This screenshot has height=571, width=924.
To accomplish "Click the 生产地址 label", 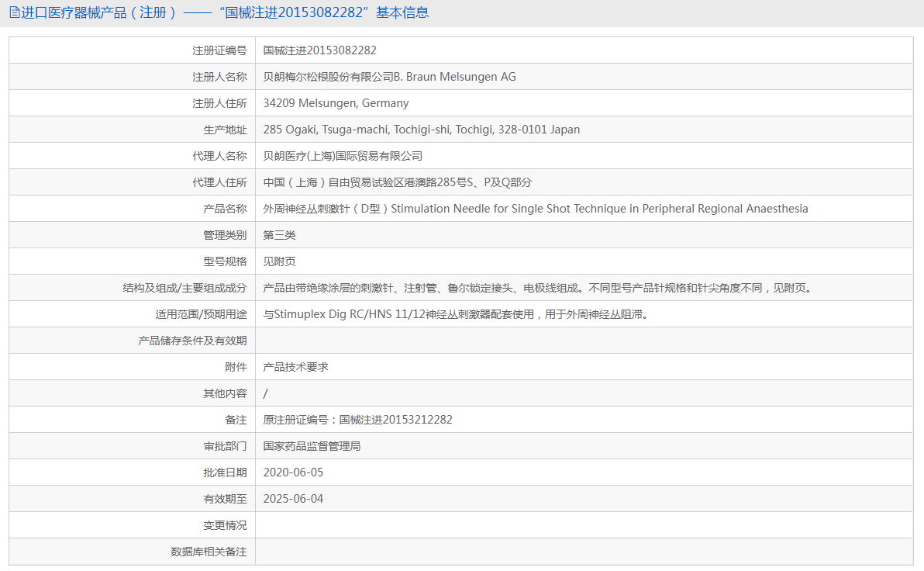I will 225,130.
